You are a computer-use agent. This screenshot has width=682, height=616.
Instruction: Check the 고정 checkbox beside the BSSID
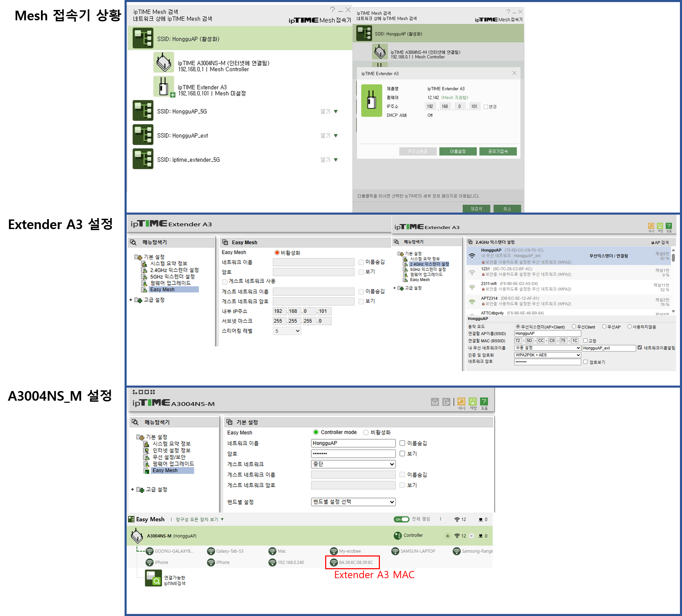(585, 341)
